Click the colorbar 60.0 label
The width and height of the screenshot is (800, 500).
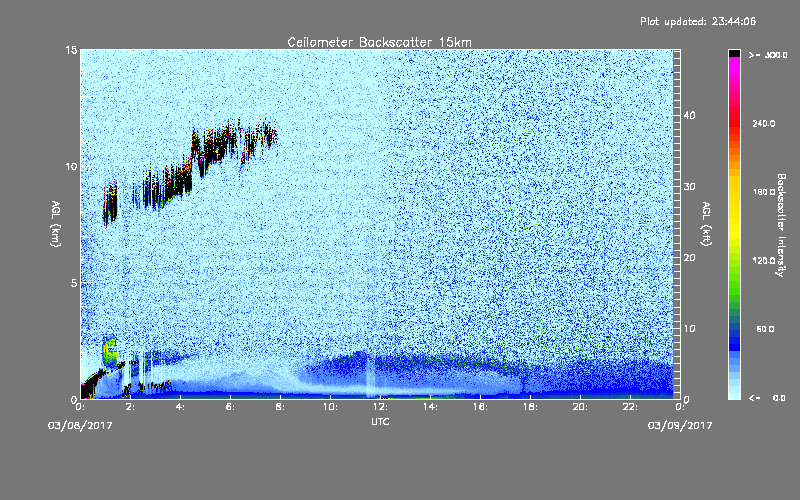pyautogui.click(x=765, y=329)
